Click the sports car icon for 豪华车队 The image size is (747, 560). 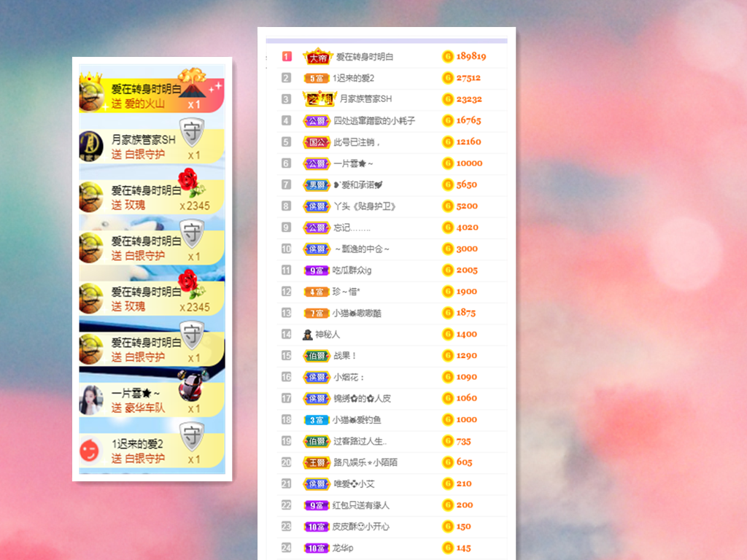[x=193, y=386]
